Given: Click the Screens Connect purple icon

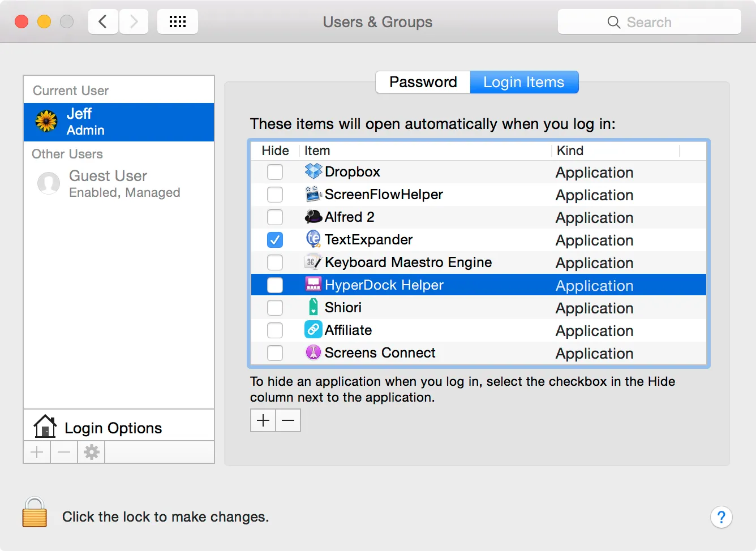Looking at the screenshot, I should tap(313, 352).
